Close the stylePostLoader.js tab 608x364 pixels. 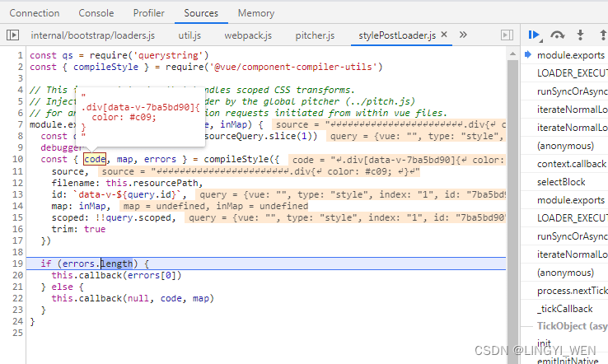(444, 35)
